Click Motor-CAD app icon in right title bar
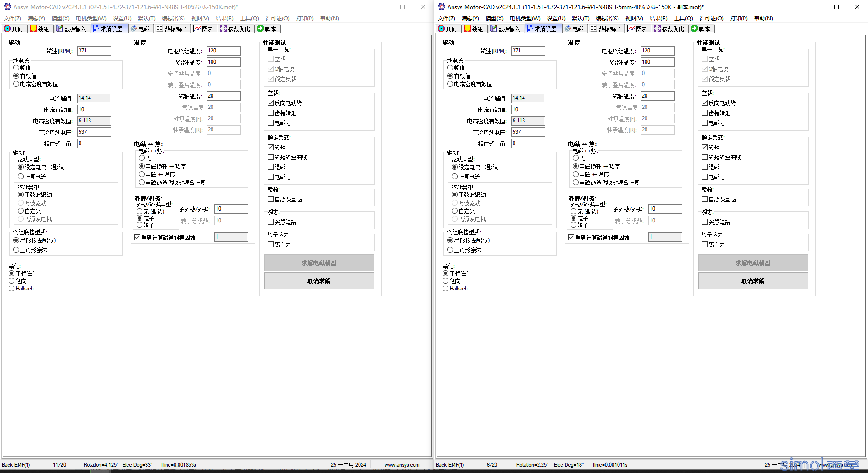 tap(442, 7)
